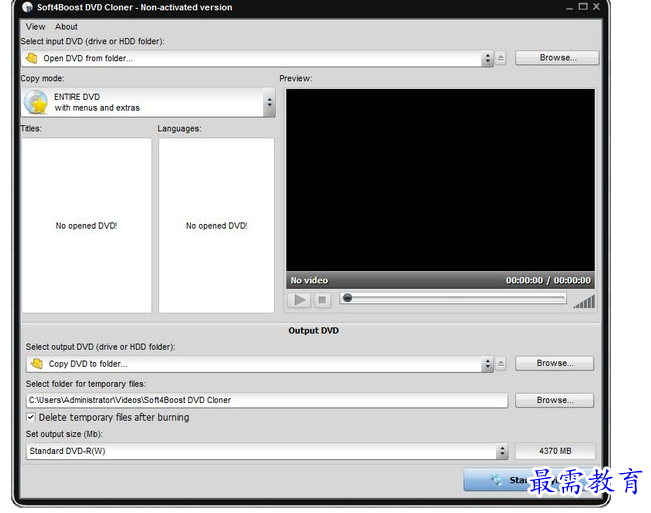Click the eject icon beside output DVD
Image resolution: width=651 pixels, height=513 pixels.
501,364
